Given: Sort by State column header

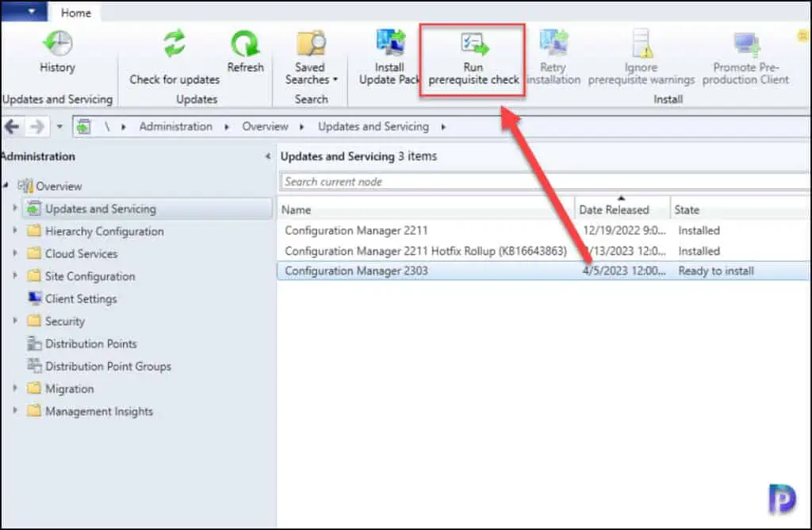Looking at the screenshot, I should point(740,209).
